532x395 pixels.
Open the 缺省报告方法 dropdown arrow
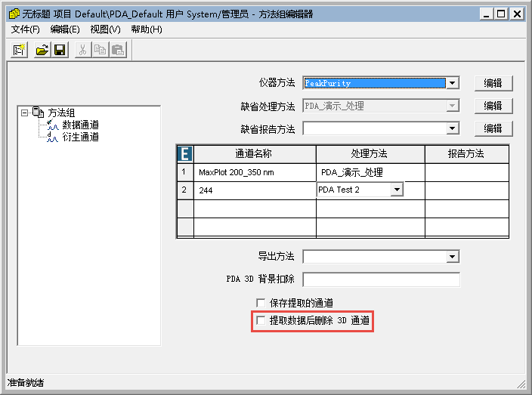(x=452, y=128)
